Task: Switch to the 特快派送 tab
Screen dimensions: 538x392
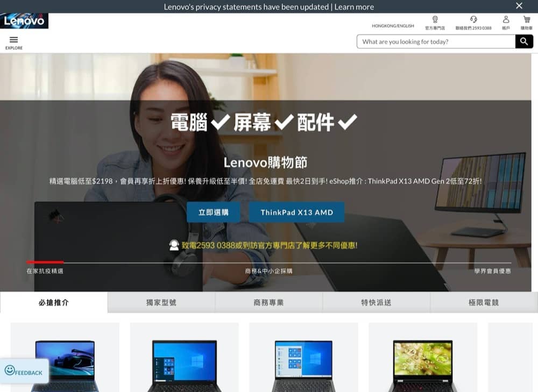Action: [x=376, y=303]
